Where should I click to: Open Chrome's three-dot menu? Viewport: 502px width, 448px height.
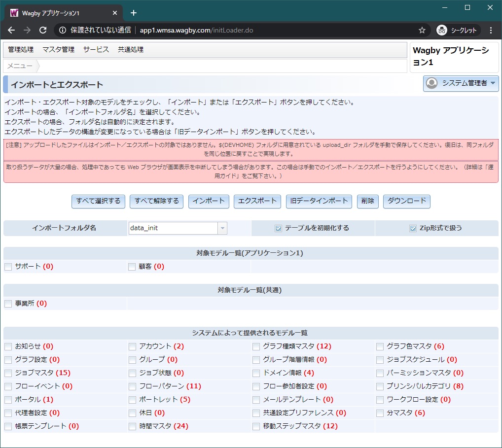click(491, 30)
